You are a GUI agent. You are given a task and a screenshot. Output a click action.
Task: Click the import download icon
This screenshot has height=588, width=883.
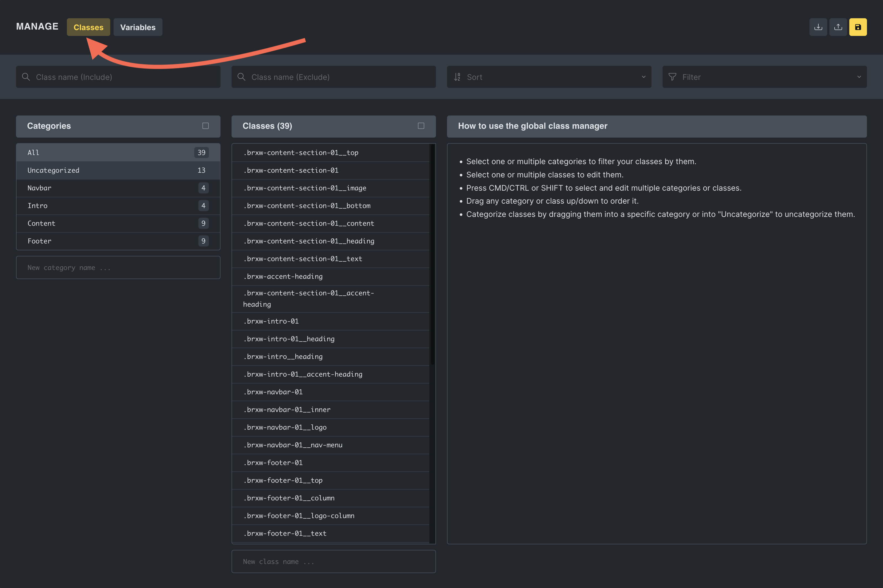(818, 27)
